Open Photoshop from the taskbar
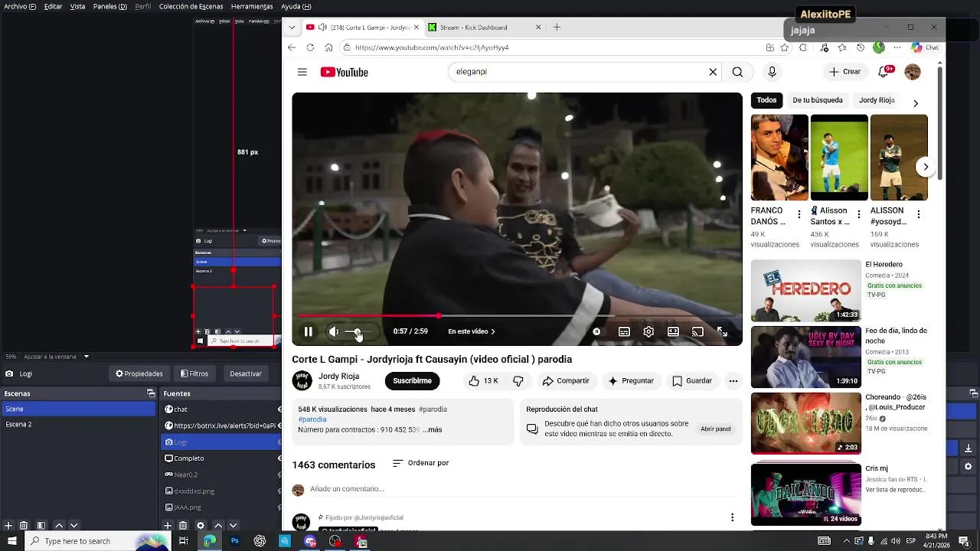The width and height of the screenshot is (980, 551). 234,541
